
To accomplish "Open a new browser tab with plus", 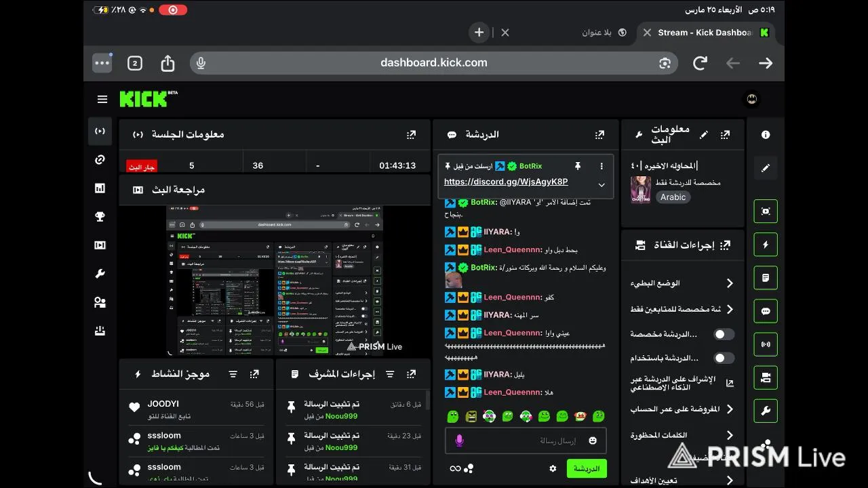I will point(479,32).
